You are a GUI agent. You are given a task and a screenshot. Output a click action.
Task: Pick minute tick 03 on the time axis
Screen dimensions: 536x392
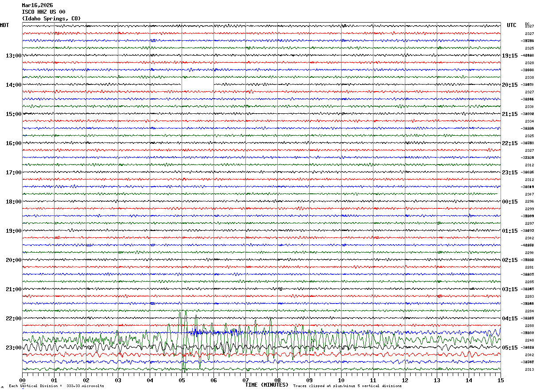tap(118, 380)
